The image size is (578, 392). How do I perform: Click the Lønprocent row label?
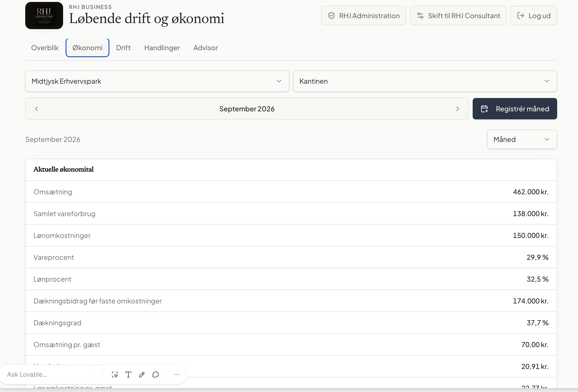point(52,279)
